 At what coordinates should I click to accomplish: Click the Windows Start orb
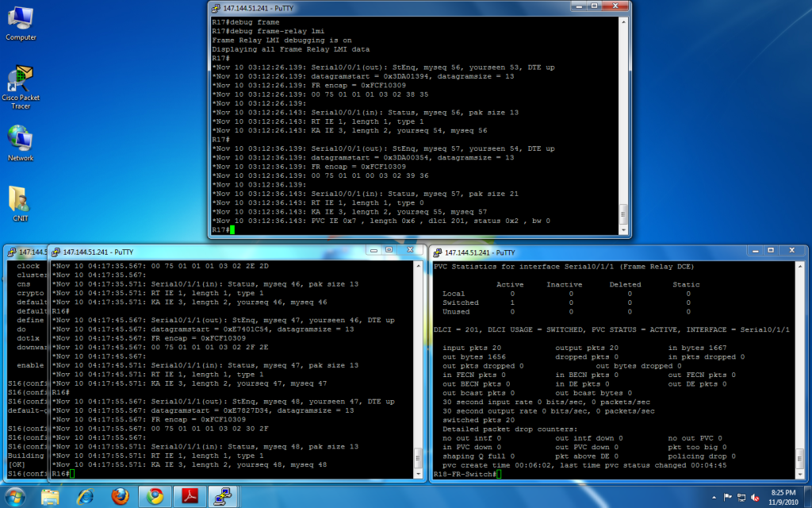pos(16,496)
